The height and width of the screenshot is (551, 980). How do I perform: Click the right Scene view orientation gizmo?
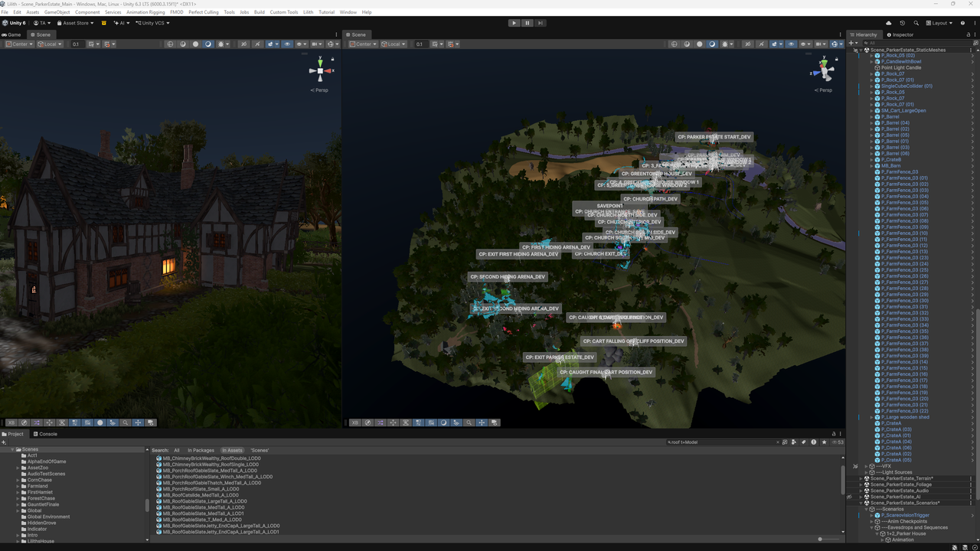point(824,71)
